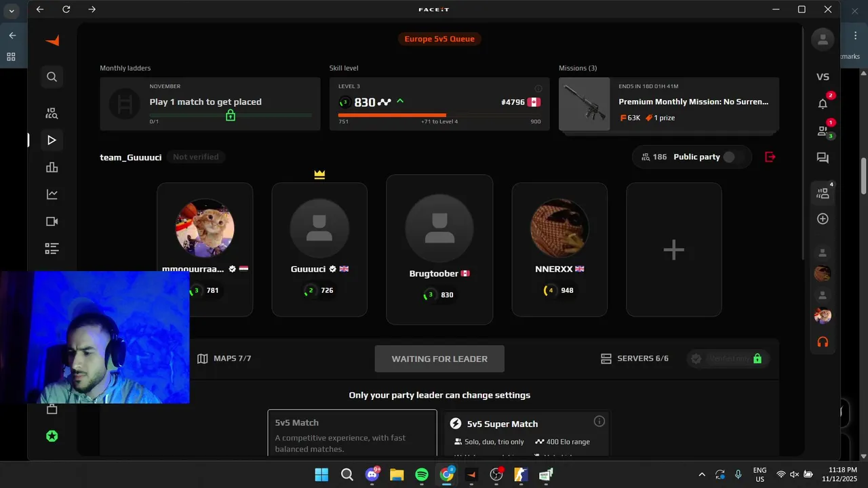868x488 pixels.
Task: Open the Monthly ladders November card
Action: (x=210, y=104)
